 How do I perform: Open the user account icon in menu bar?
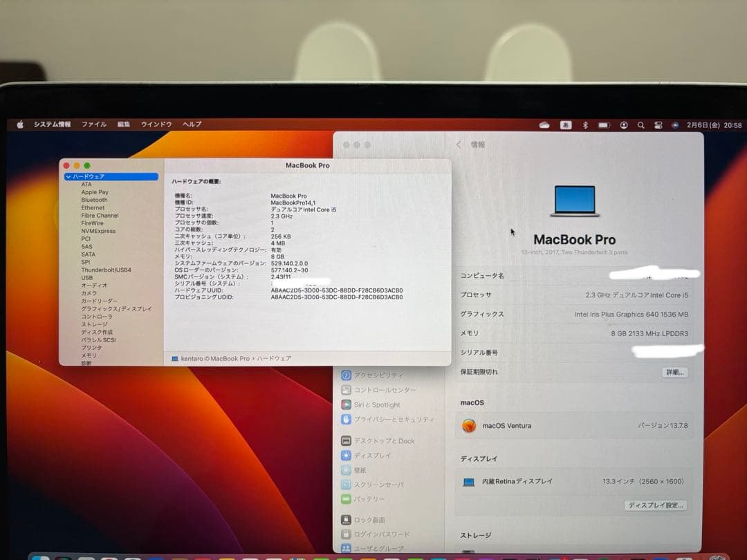624,125
